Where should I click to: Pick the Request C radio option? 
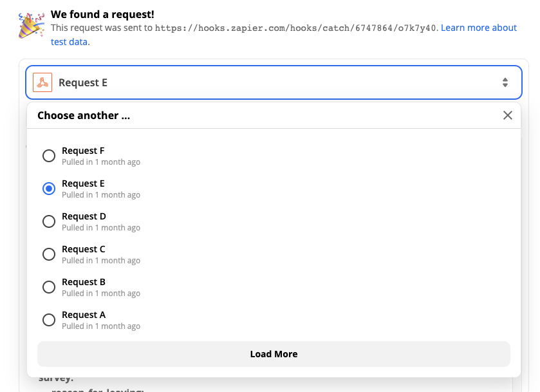point(49,254)
